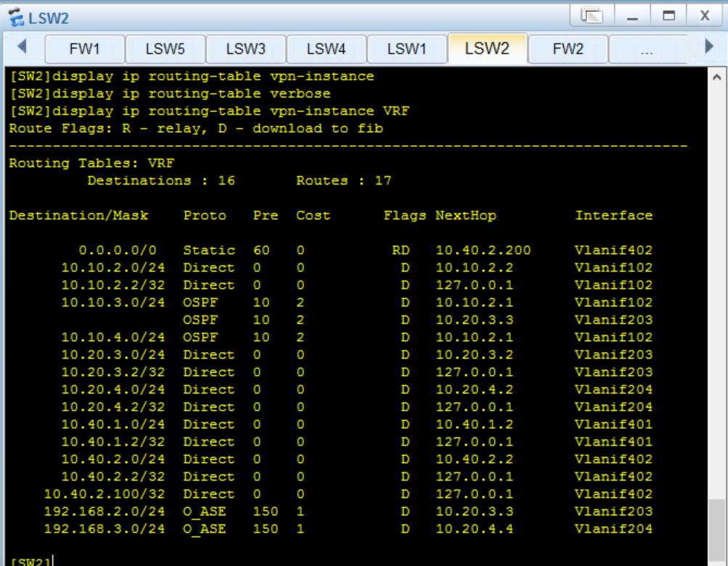
Task: Click the 'display ip routing-table verbose' command line
Action: tap(170, 94)
